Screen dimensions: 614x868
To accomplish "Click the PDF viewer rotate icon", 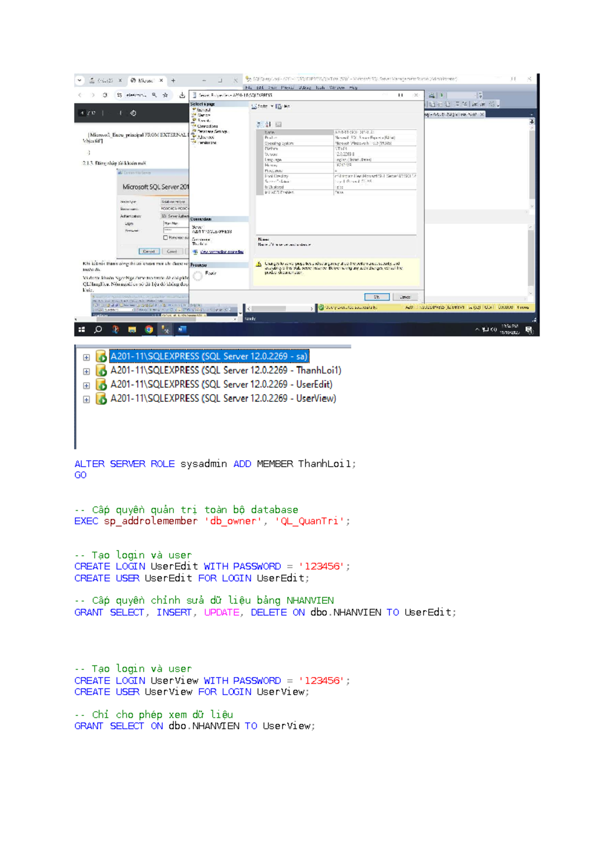I will pos(133,113).
